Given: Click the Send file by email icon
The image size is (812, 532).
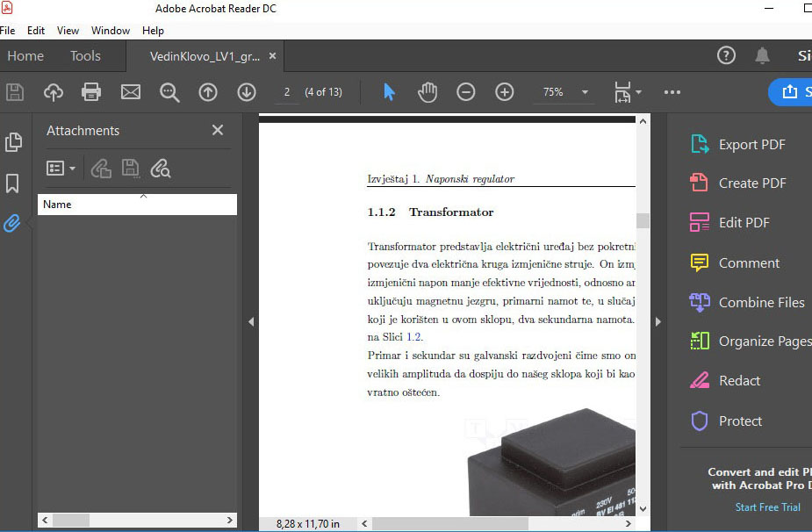Looking at the screenshot, I should 130,92.
